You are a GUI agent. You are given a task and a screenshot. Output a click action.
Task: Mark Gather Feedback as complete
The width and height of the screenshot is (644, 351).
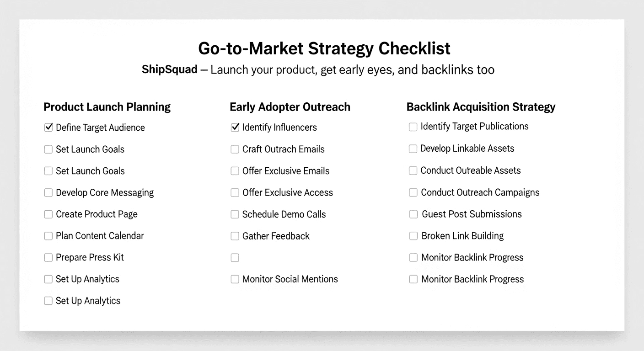(x=235, y=236)
